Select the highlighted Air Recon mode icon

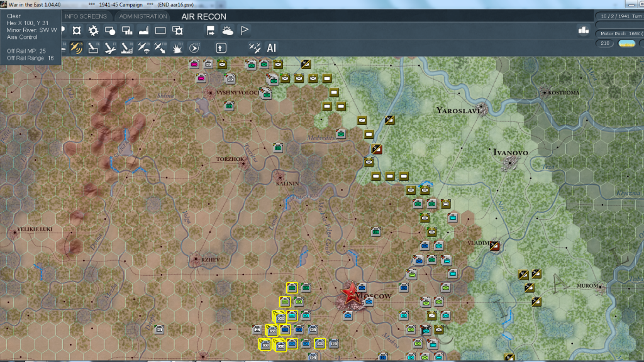pyautogui.click(x=77, y=47)
